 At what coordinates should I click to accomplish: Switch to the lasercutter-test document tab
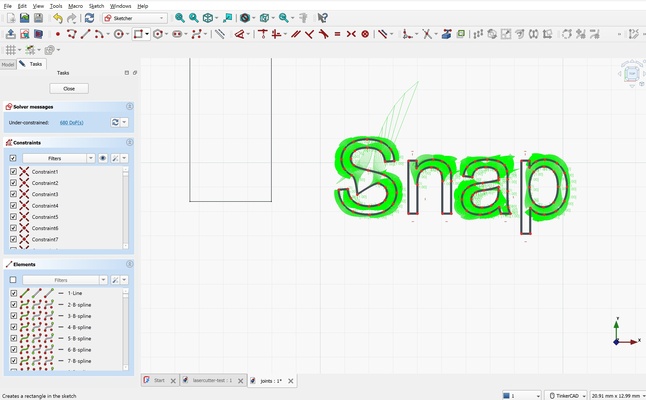click(212, 381)
